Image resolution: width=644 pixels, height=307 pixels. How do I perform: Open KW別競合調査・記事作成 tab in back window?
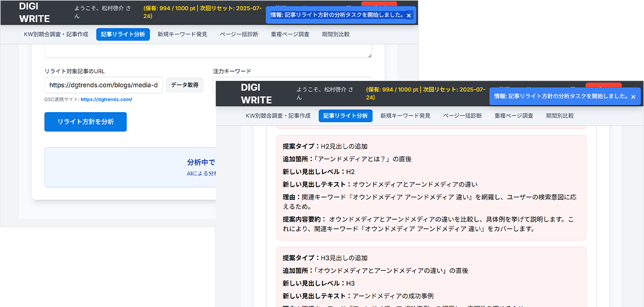(x=56, y=34)
